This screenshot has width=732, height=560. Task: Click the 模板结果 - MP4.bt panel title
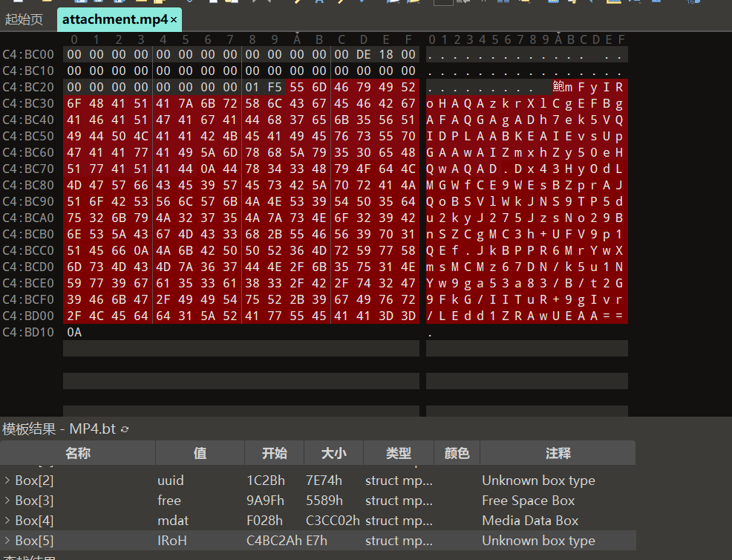[x=59, y=429]
